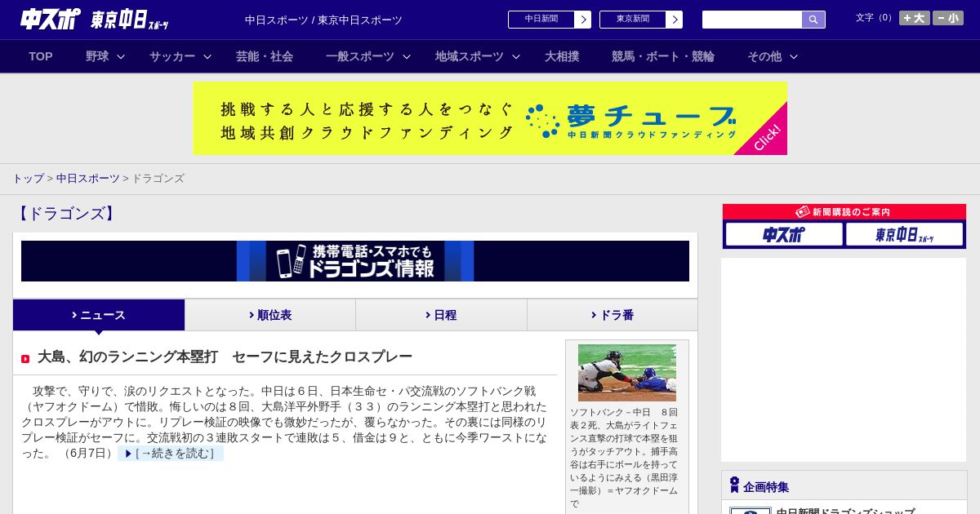The height and width of the screenshot is (514, 980).
Task: Open 地域スポーツ navigation menu
Action: 470,56
